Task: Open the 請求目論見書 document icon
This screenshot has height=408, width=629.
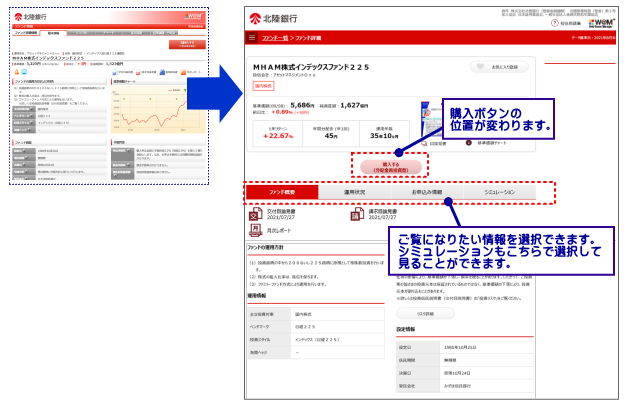Action: click(x=357, y=214)
